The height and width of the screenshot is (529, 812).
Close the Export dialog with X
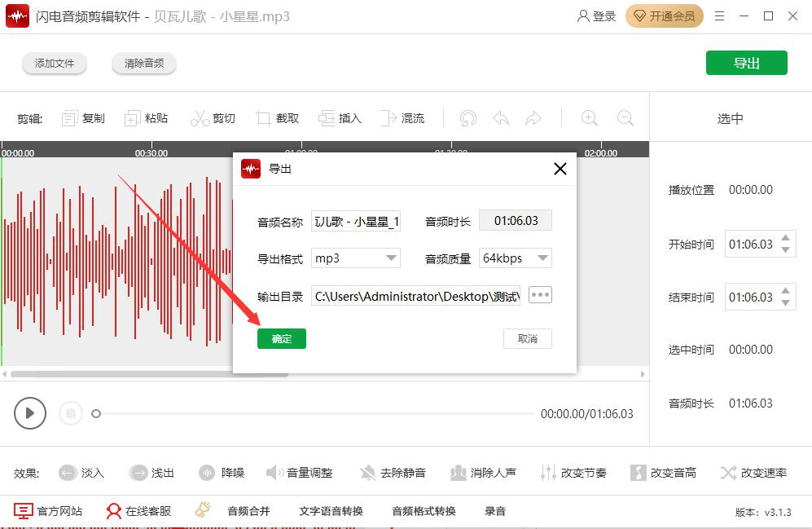(560, 169)
